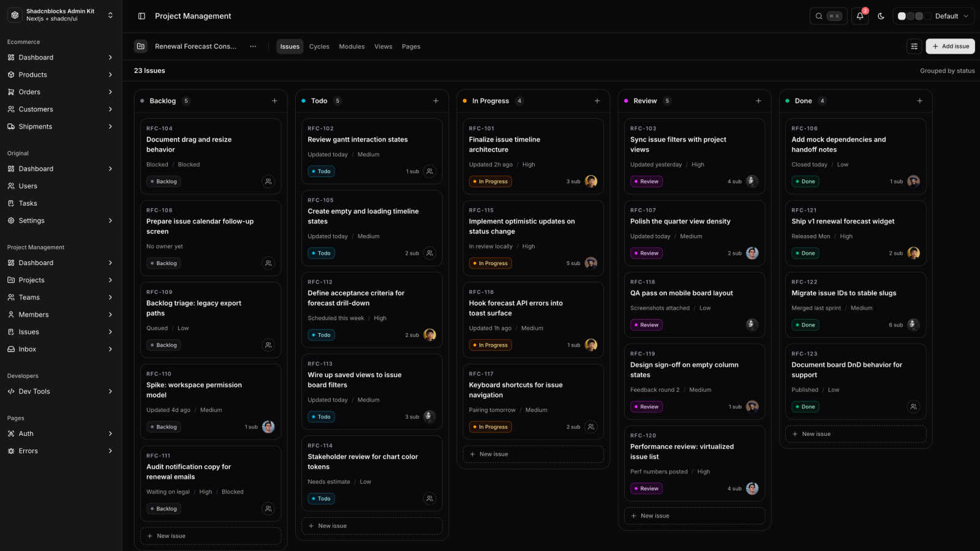Click the Add issue button

pos(950,47)
